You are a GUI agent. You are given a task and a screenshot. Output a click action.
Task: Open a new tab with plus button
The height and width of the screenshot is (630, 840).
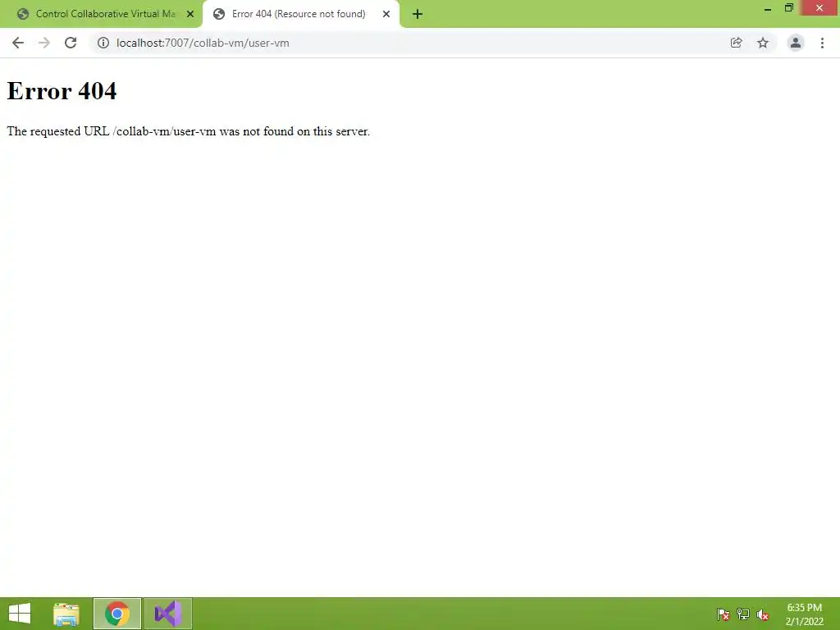point(418,14)
